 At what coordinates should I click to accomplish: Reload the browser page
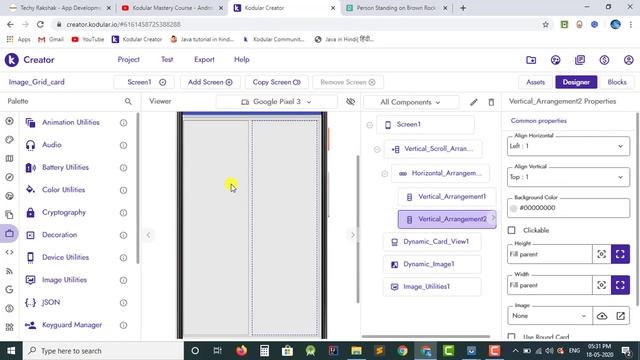[40, 24]
